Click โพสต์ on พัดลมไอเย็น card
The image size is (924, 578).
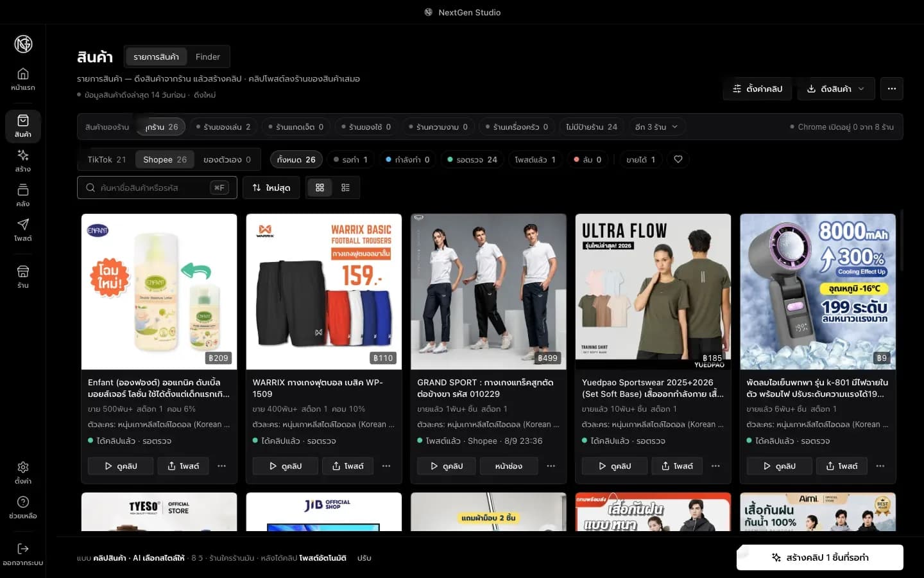coord(841,466)
